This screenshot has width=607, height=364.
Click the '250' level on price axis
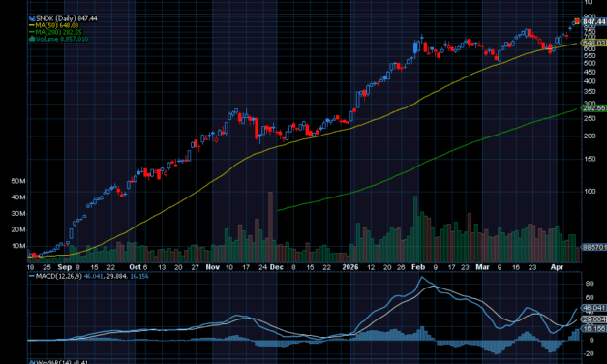[x=590, y=119]
